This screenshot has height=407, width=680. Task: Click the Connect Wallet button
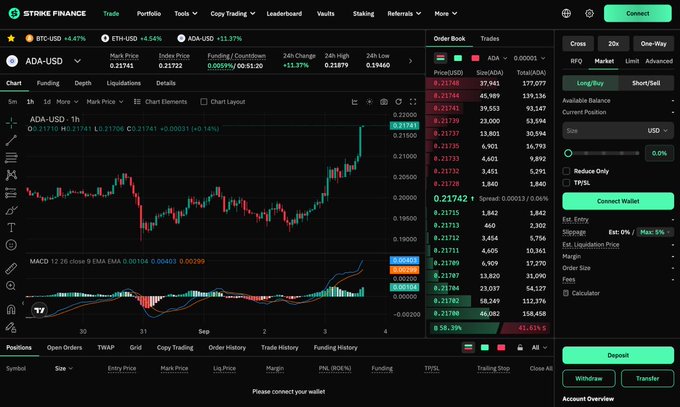click(618, 201)
